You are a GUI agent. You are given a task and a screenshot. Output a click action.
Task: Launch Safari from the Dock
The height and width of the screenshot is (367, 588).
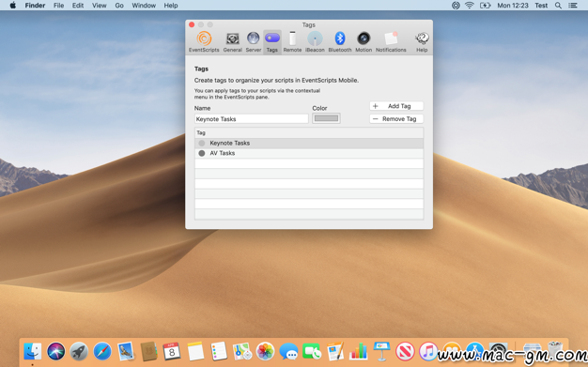[102, 352]
